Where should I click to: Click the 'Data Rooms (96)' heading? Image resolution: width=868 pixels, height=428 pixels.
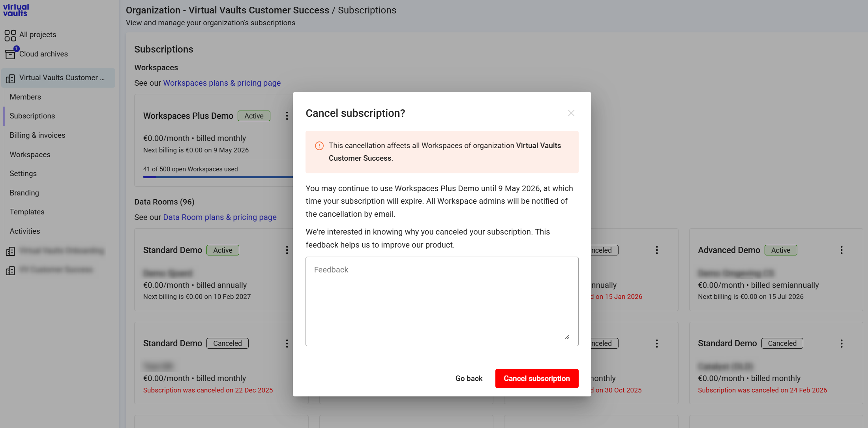[164, 202]
